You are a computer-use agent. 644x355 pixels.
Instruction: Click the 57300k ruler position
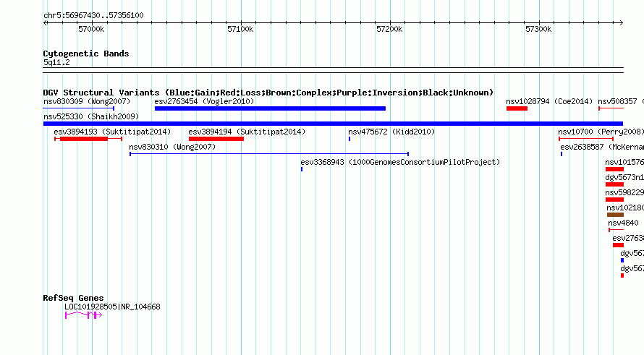(x=538, y=29)
